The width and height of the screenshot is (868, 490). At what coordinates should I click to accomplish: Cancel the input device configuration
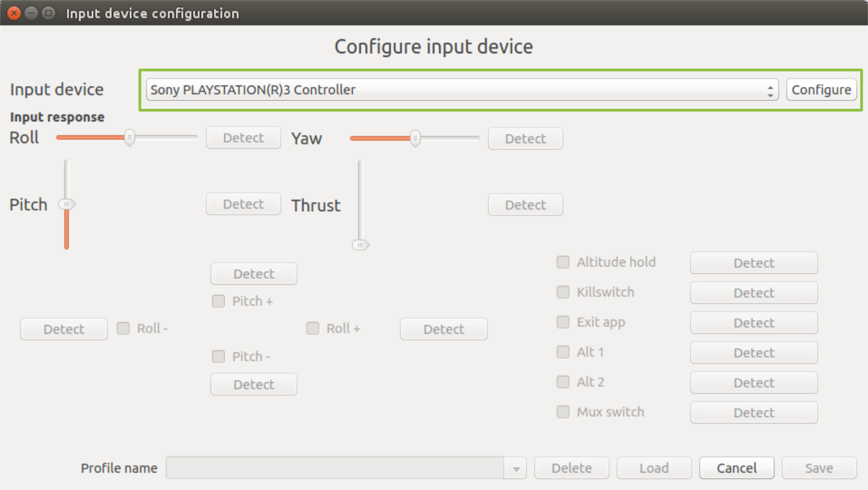tap(736, 468)
